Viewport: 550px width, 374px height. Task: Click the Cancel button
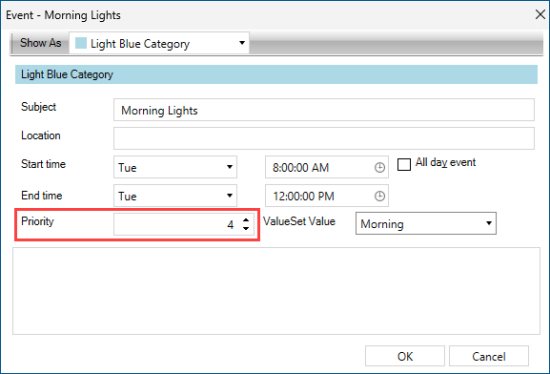(489, 356)
